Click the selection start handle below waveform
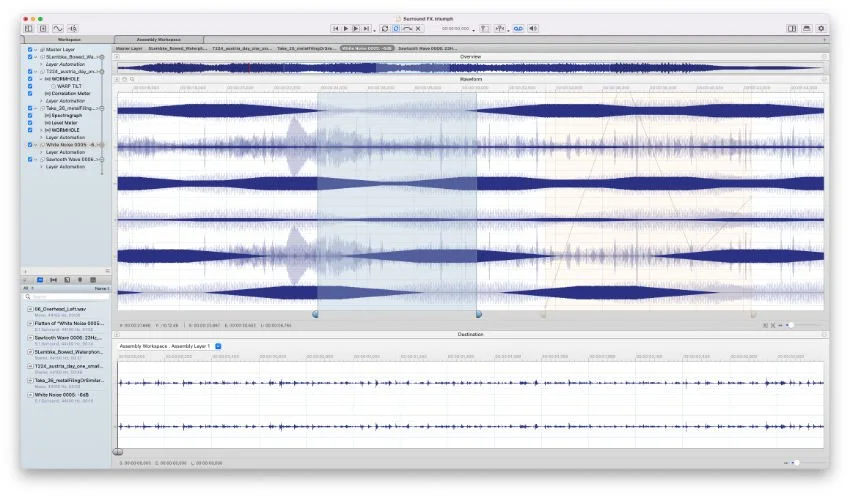850x496 pixels. 315,314
